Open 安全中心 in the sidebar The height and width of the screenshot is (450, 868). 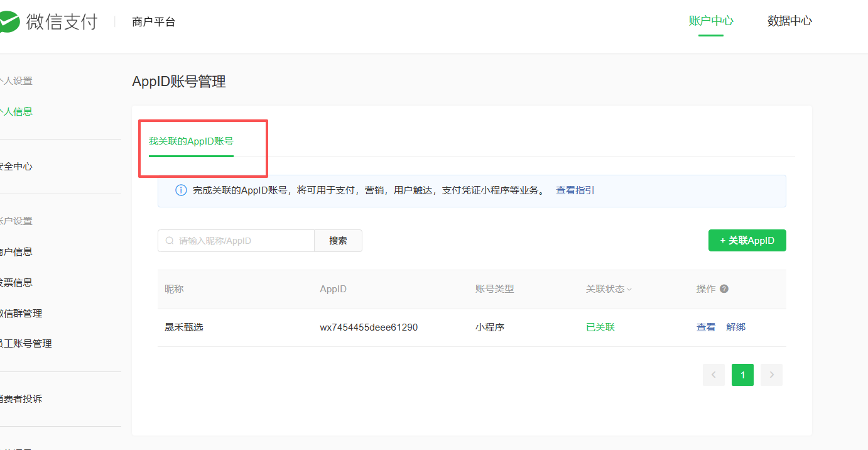pos(16,167)
